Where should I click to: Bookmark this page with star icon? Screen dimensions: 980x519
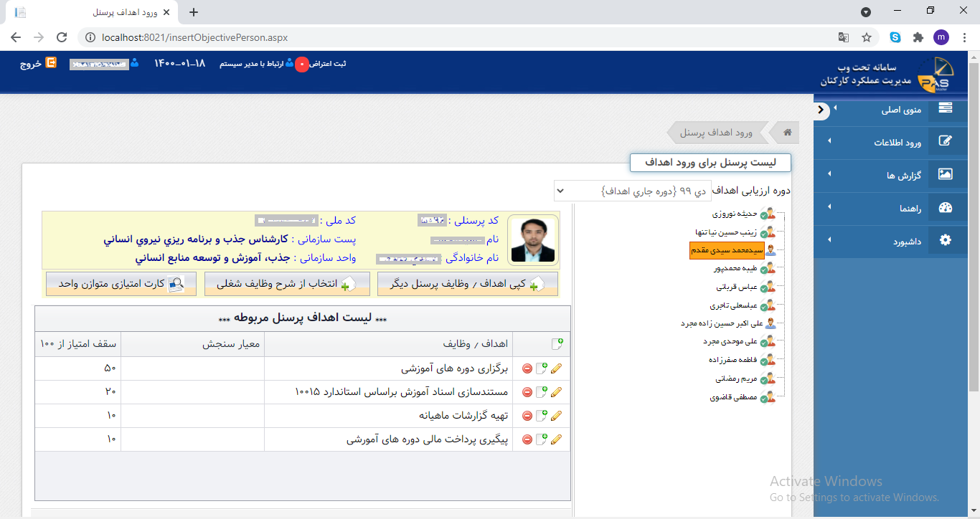(867, 37)
